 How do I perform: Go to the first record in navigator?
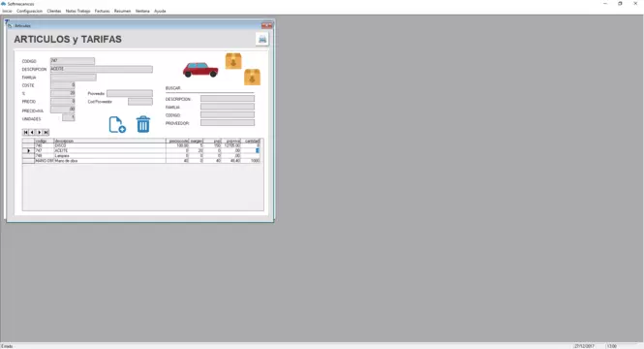click(25, 133)
